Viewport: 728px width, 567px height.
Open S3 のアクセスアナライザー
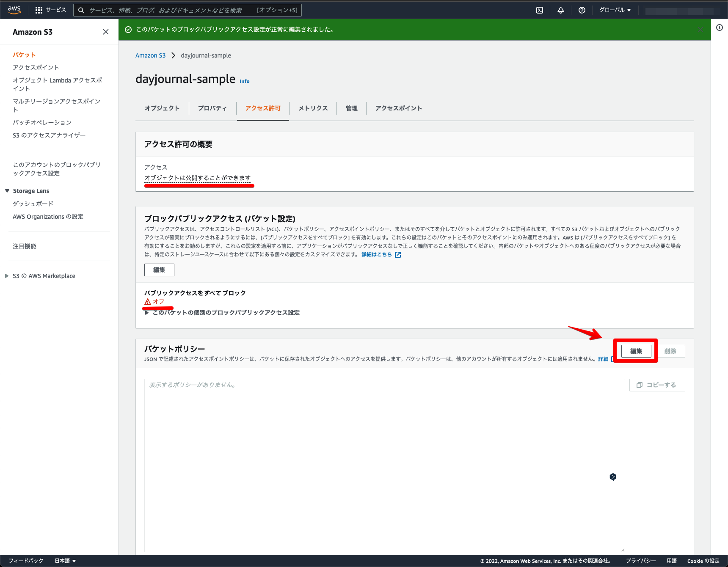(49, 135)
